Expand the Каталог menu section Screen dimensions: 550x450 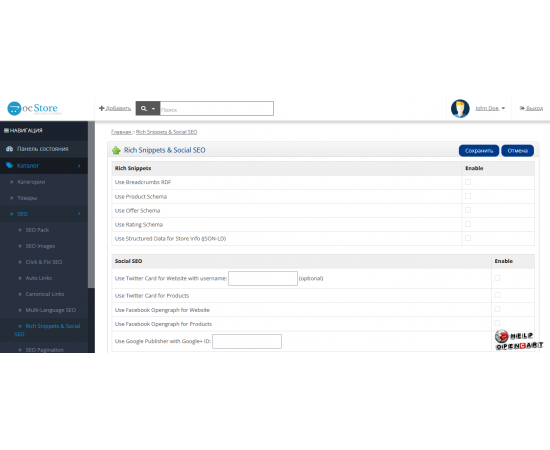44,166
